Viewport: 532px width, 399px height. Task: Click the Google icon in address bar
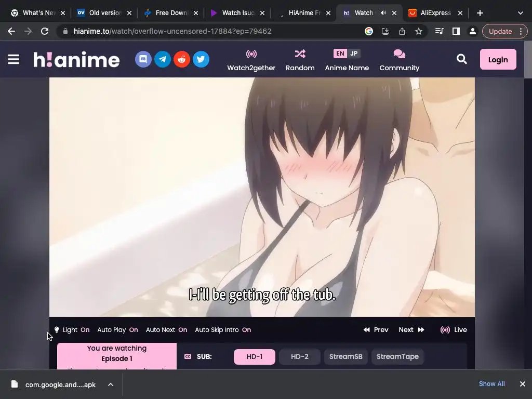(x=369, y=31)
